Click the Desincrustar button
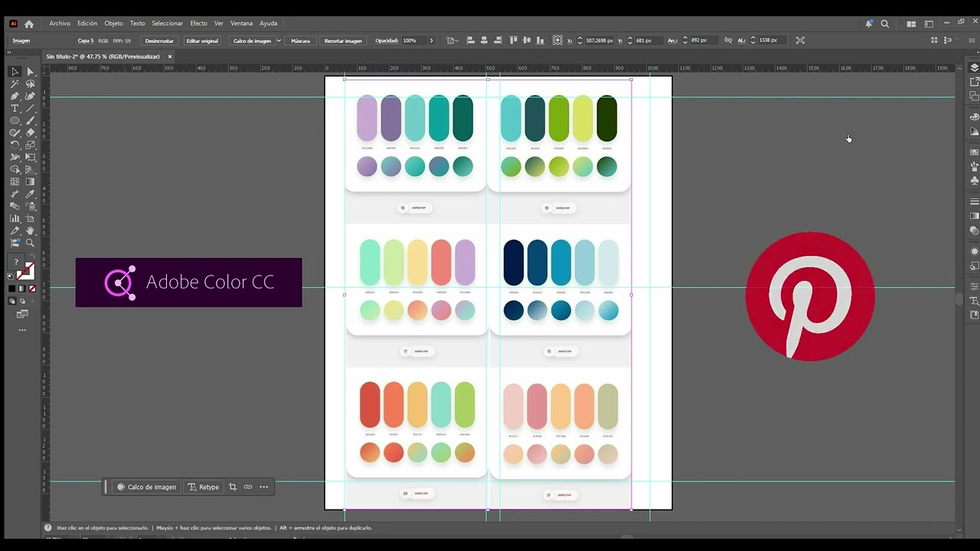 coord(159,41)
